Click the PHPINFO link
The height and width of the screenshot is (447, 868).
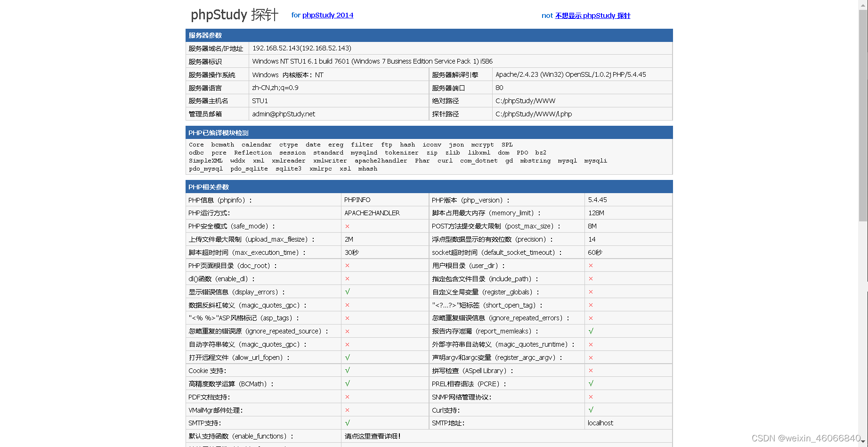point(357,200)
